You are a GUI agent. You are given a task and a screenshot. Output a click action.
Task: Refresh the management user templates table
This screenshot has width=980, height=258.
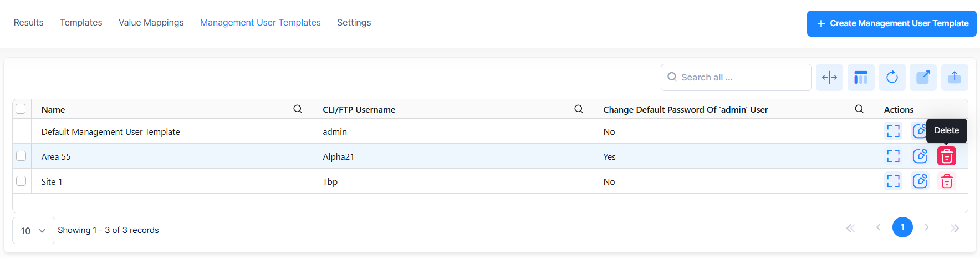pyautogui.click(x=892, y=78)
